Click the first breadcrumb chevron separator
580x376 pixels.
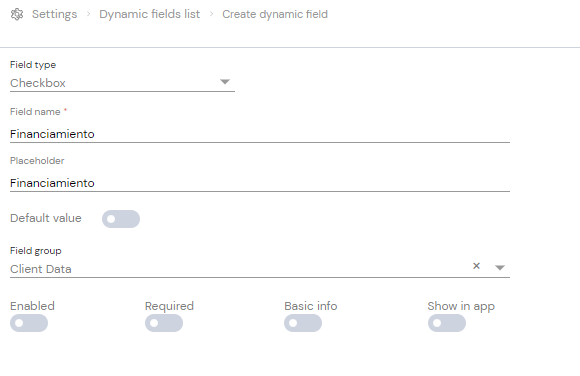tap(88, 14)
